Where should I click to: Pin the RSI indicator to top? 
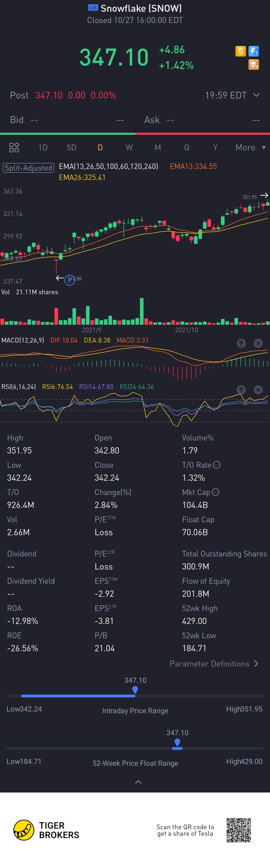241,389
